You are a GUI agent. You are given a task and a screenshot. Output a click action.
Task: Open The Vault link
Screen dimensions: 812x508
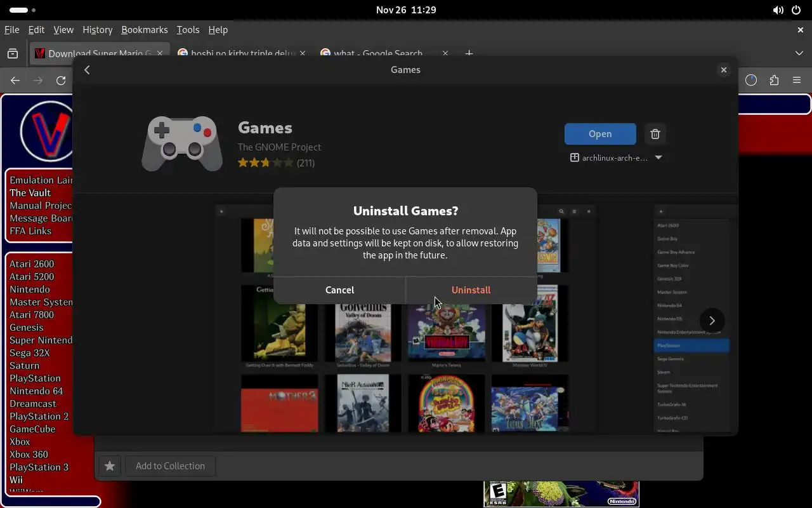(x=30, y=193)
